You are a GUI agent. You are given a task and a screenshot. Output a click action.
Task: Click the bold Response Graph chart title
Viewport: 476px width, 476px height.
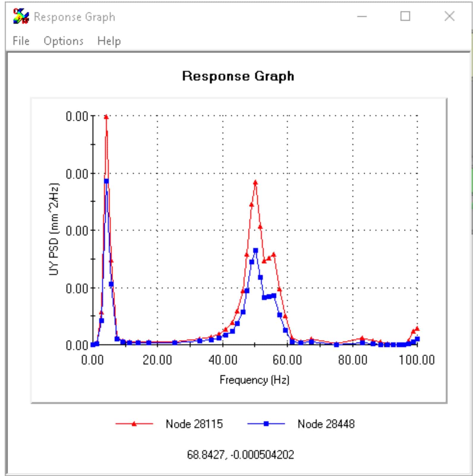[238, 76]
